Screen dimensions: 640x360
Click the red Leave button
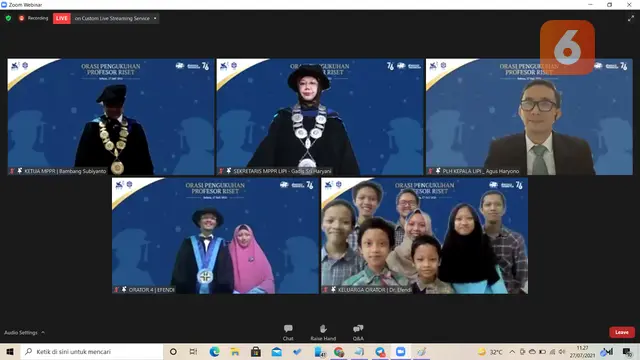[x=622, y=332]
